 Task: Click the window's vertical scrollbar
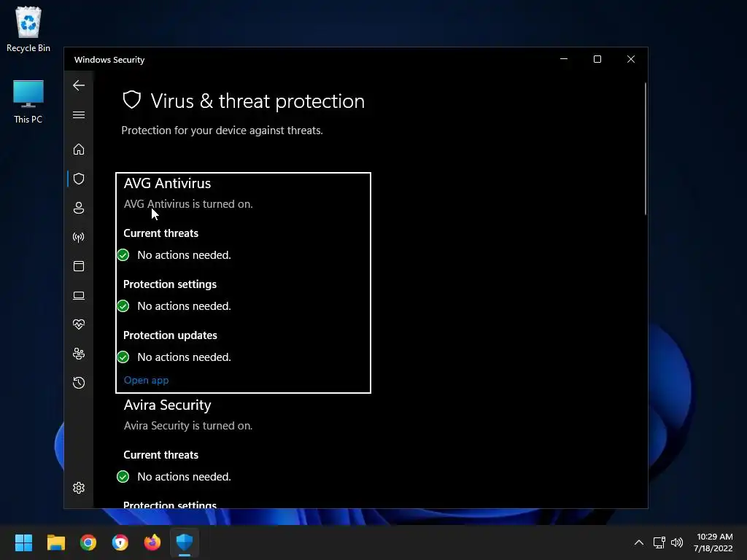tap(646, 149)
